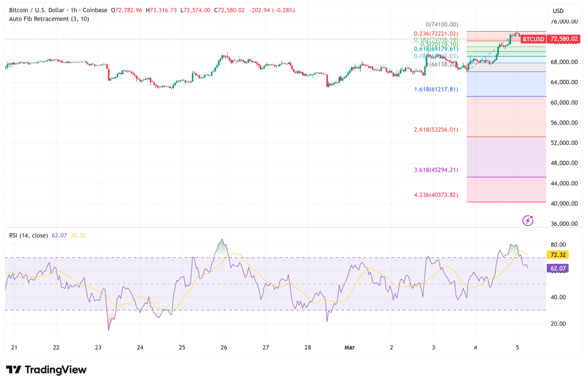Click the 80.00 level on RSI scale
588x385 pixels.
pos(558,244)
